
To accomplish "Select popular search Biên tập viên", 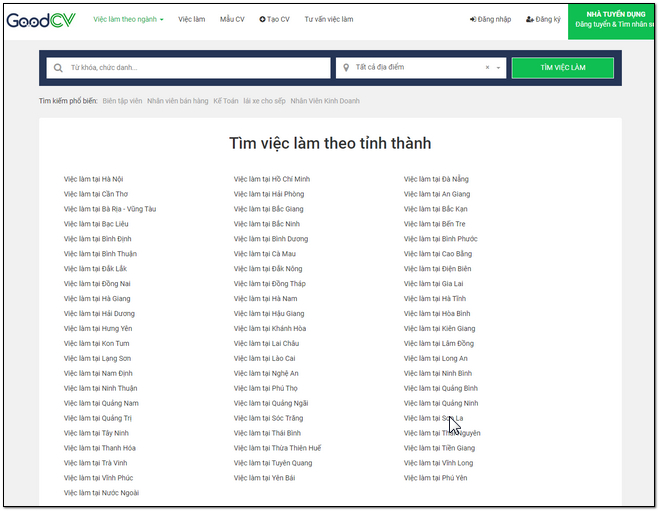I will coord(122,101).
